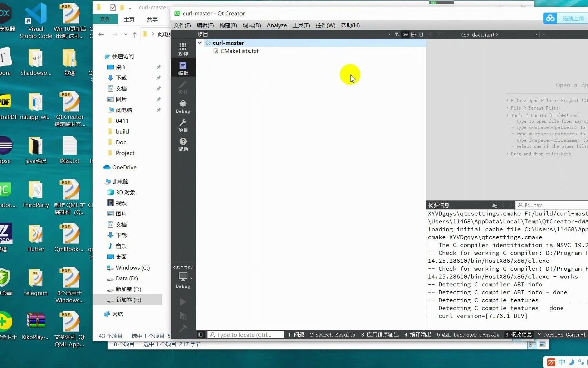Open the project tree filter icon
Viewport: 588px width, 368px height.
(397, 34)
